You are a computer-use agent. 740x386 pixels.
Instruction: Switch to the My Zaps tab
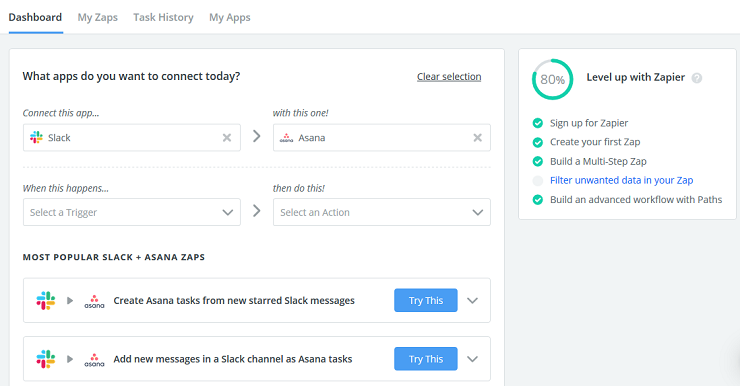point(98,17)
